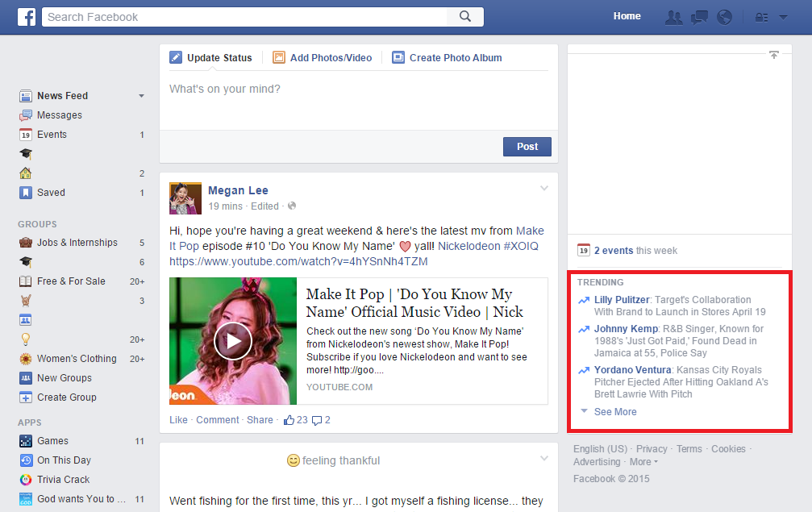Open the video title Make It Pop link
Image resolution: width=812 pixels, height=512 pixels.
(x=414, y=303)
